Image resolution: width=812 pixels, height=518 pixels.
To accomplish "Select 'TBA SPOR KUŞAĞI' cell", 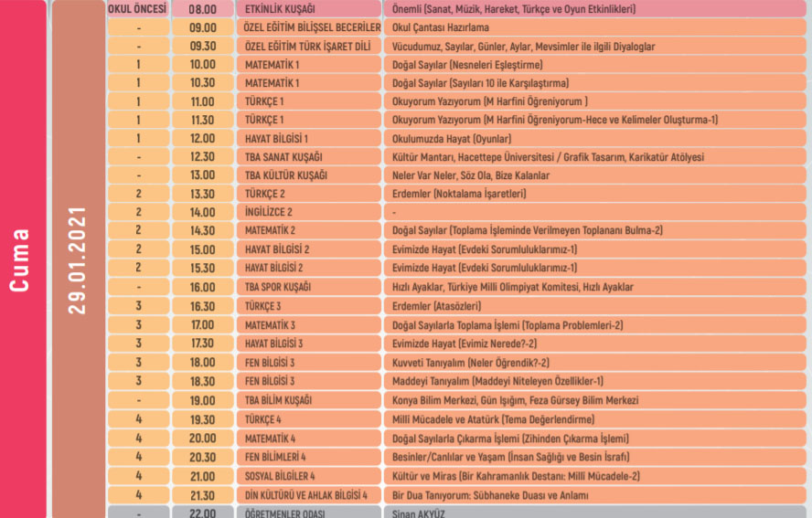I will pyautogui.click(x=309, y=287).
